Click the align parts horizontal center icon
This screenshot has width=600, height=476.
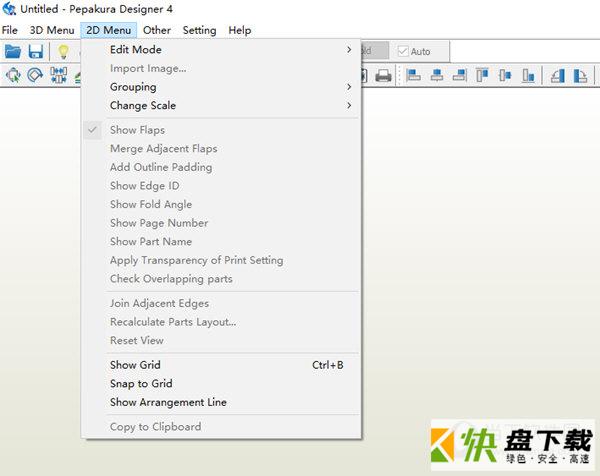pos(437,75)
